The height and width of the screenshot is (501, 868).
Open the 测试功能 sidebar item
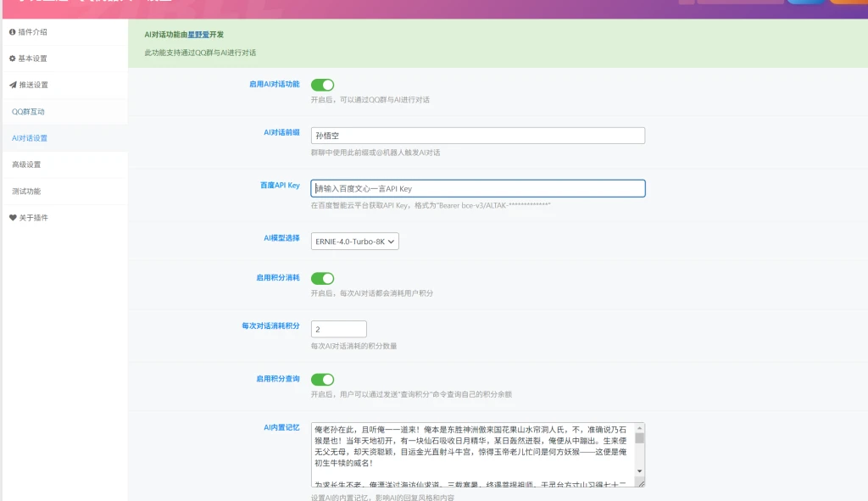pos(26,191)
